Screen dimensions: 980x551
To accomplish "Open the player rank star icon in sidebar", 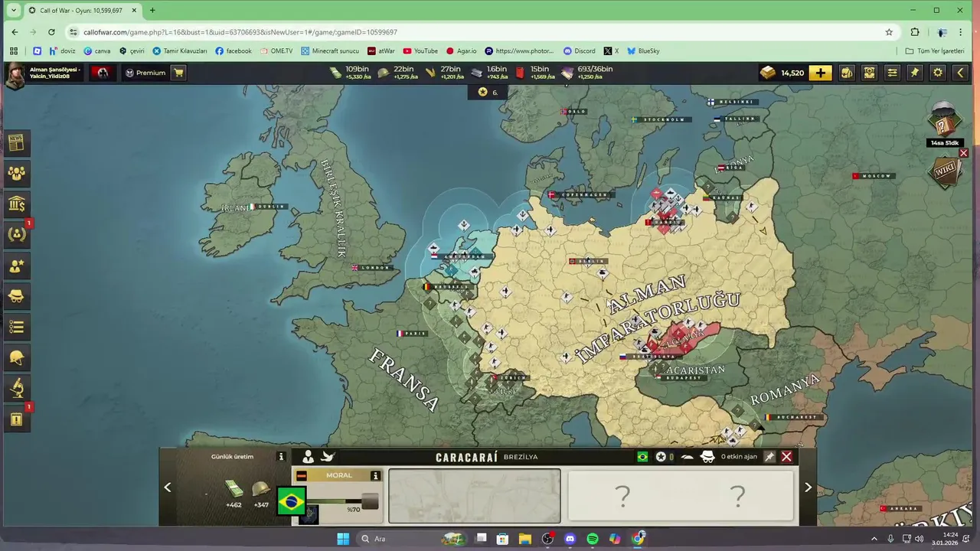I will [x=16, y=266].
